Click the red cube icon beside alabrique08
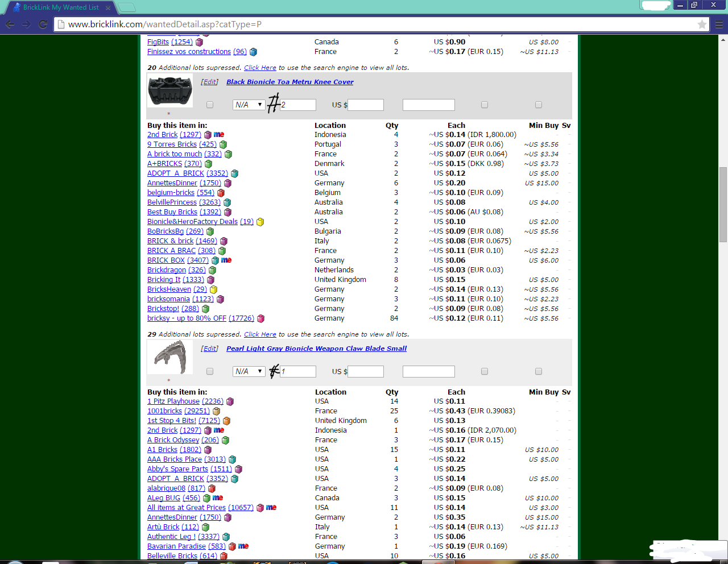 click(x=212, y=488)
